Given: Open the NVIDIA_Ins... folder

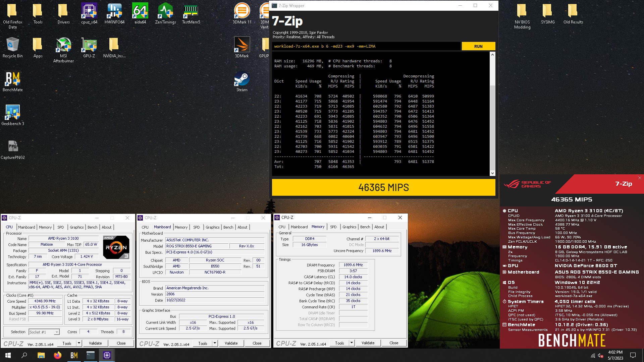Looking at the screenshot, I should click(x=114, y=47).
